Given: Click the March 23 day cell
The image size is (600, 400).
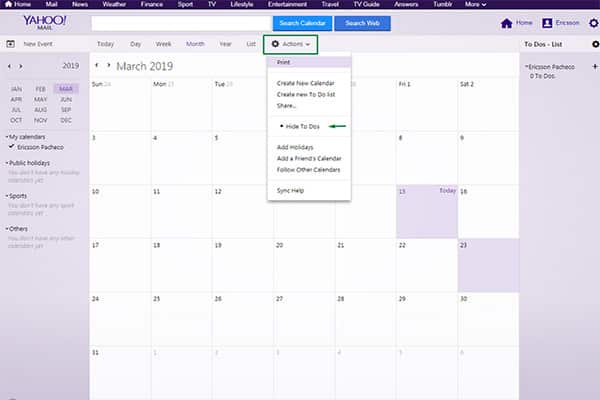Looking at the screenshot, I should coord(488,265).
